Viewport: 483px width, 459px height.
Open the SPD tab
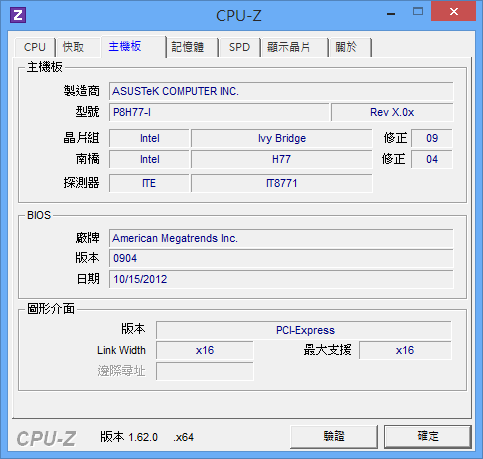click(x=239, y=47)
